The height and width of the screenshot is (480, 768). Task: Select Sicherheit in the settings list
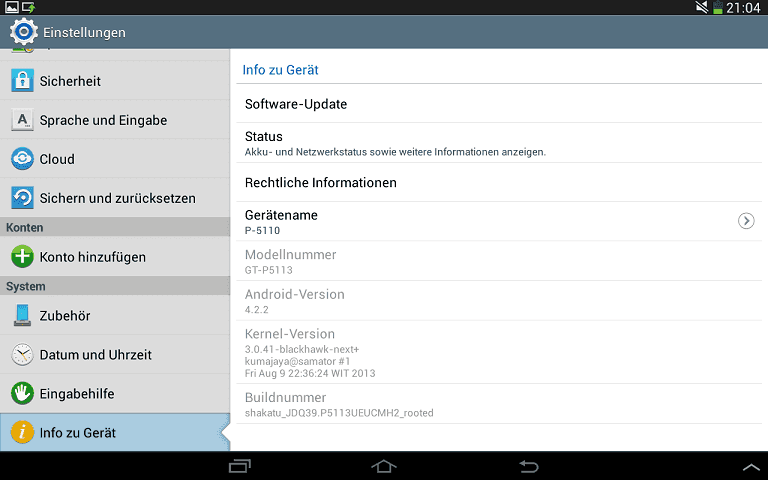pos(115,81)
